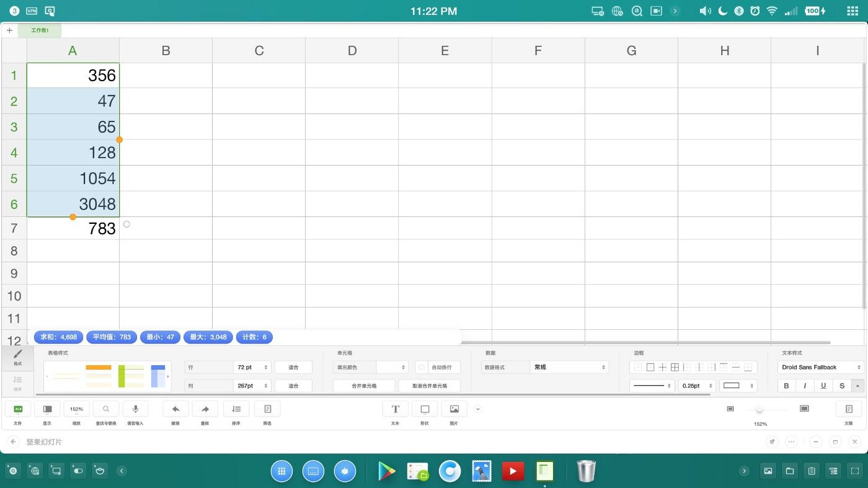The image size is (868, 488).
Task: Click the merge cells (合并单元格) button
Action: coord(364,386)
